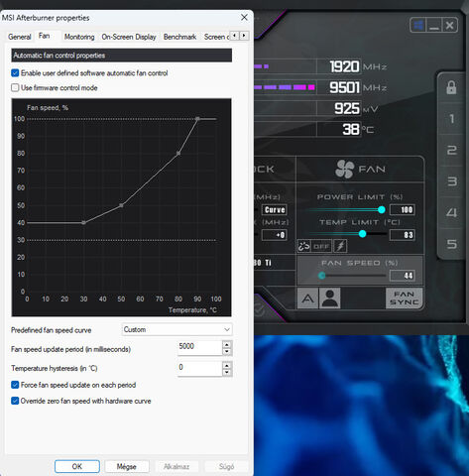Click the fan curve point at 50°C
469x476 pixels.
click(x=121, y=205)
